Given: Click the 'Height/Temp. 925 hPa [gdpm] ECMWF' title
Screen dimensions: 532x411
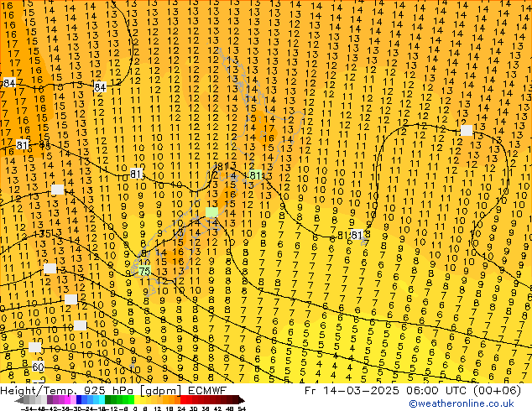Looking at the screenshot, I should tap(113, 391).
